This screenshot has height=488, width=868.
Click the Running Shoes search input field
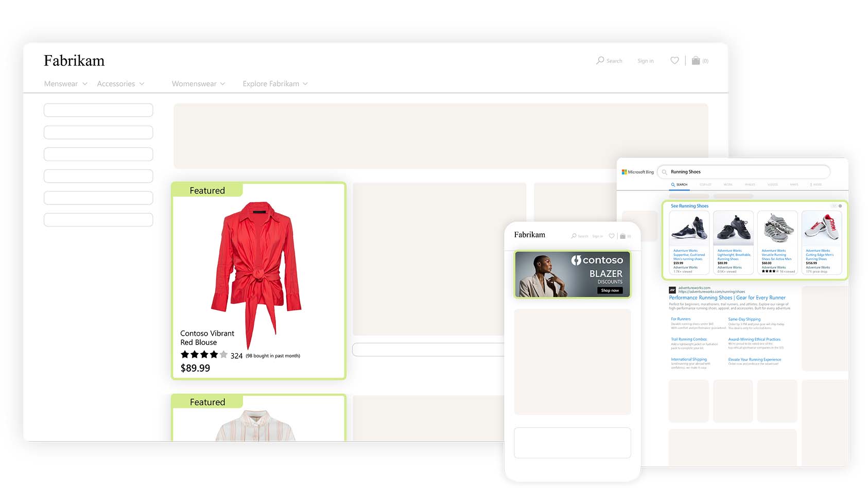[747, 172]
